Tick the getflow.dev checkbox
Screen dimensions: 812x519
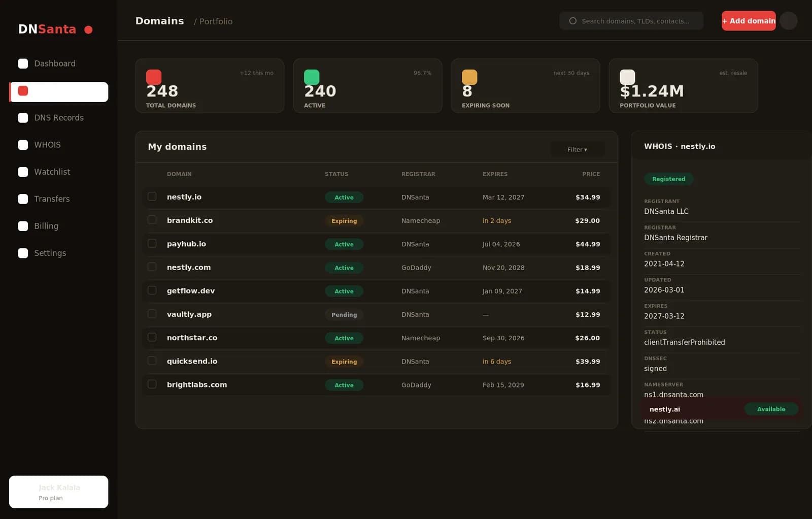tap(152, 290)
